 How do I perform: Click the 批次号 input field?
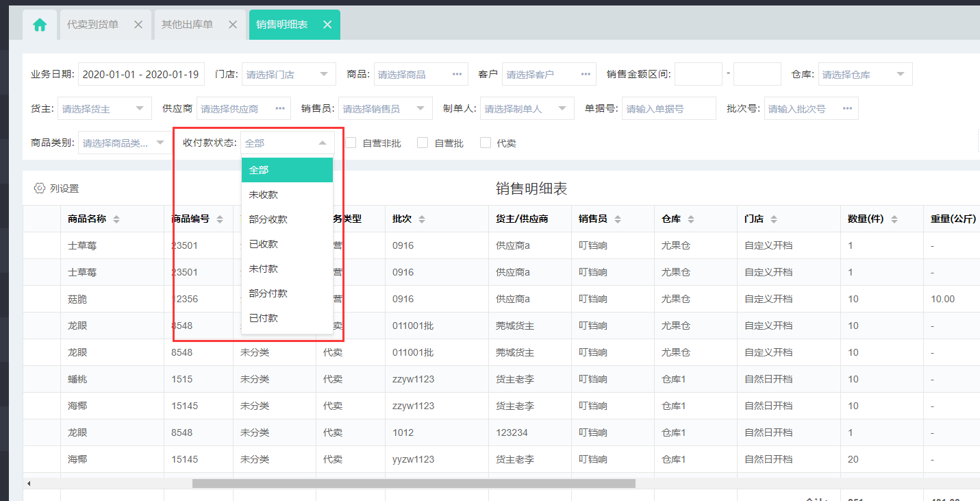[x=812, y=108]
